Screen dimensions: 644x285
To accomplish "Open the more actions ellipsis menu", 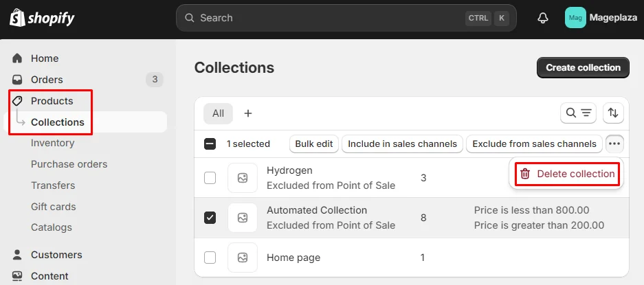I will tap(614, 144).
